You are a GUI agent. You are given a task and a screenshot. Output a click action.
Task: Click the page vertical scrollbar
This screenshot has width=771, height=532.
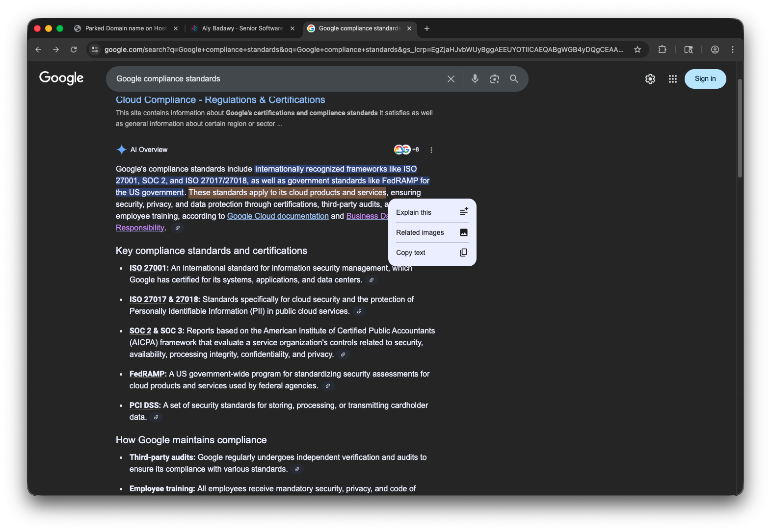click(740, 128)
